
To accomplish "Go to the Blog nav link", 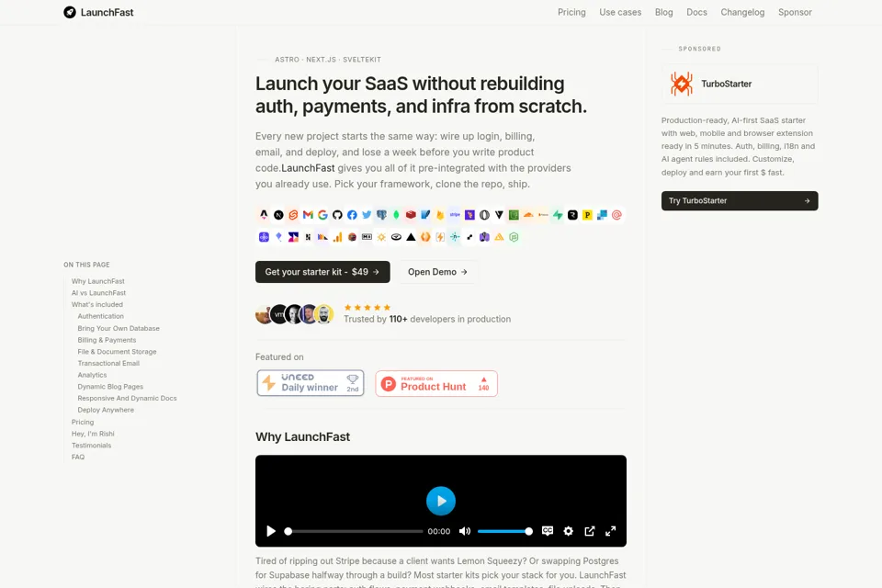I will tap(663, 12).
